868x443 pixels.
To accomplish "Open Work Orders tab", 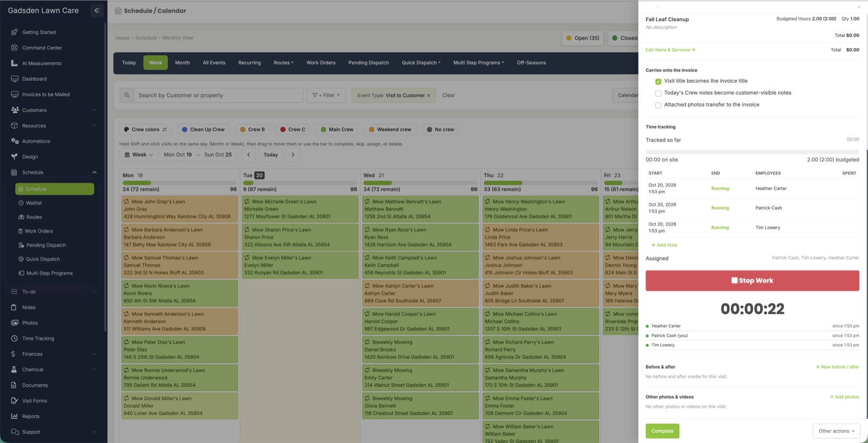I will [x=321, y=63].
